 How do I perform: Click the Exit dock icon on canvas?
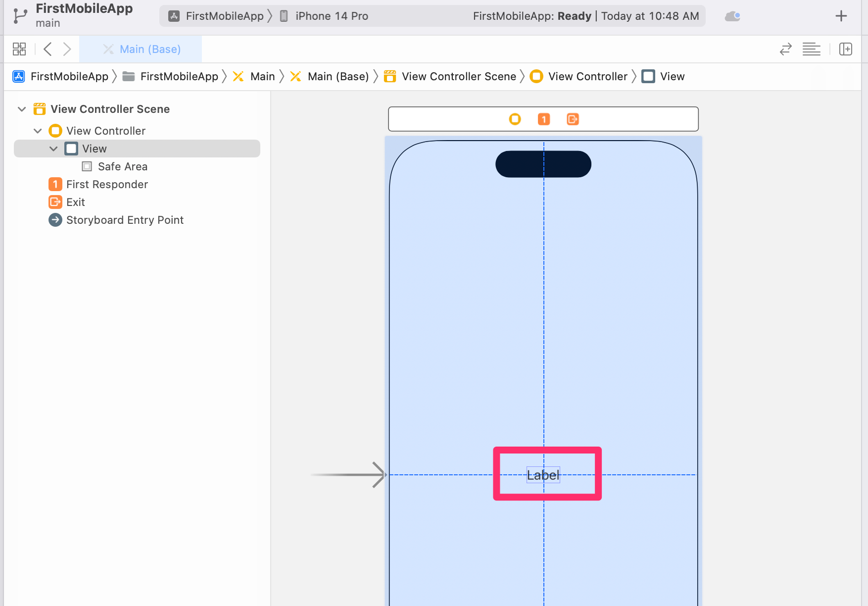tap(573, 119)
